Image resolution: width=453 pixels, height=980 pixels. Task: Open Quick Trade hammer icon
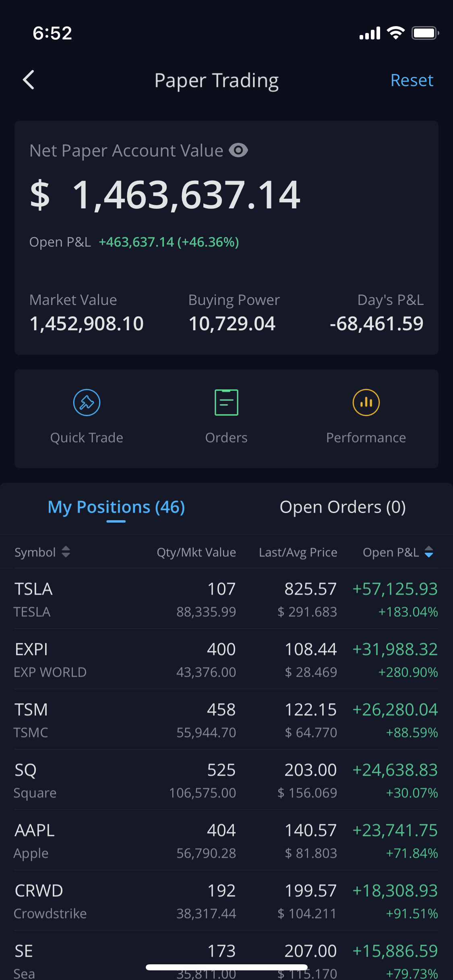(87, 402)
